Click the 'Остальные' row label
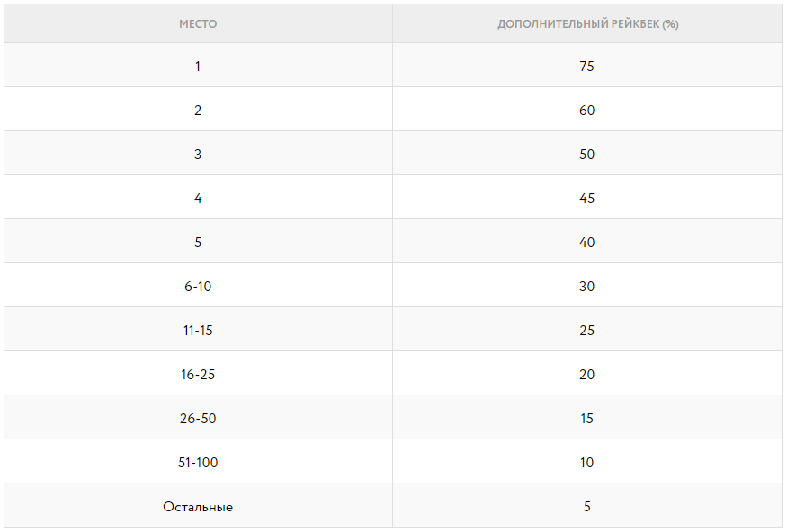The height and width of the screenshot is (532, 787). click(198, 507)
